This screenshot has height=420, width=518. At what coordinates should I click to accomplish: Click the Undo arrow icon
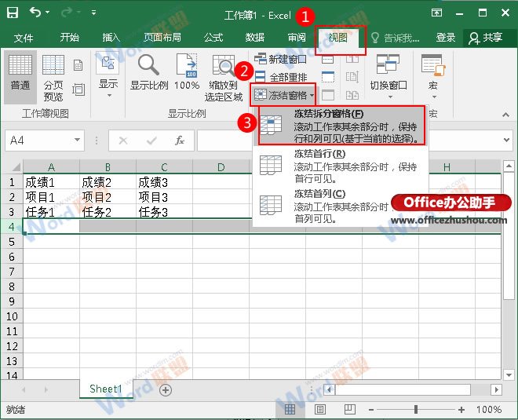[x=35, y=13]
